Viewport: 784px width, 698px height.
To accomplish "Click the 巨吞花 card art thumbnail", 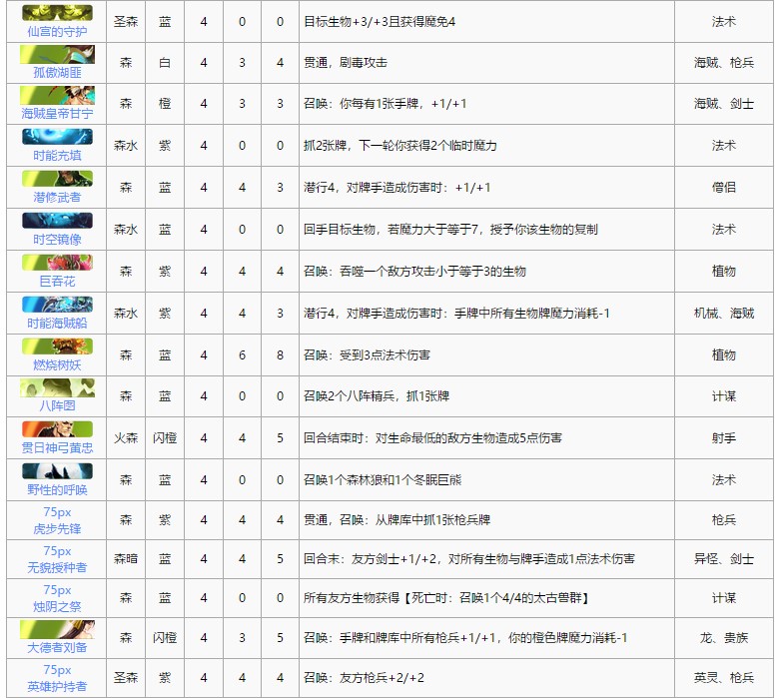I will coord(57,263).
